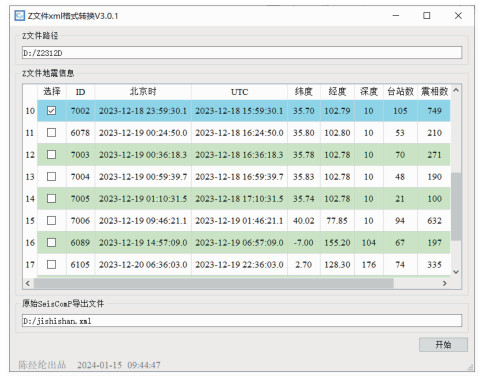Select row header number 13
This screenshot has height=379, width=482.
click(30, 177)
